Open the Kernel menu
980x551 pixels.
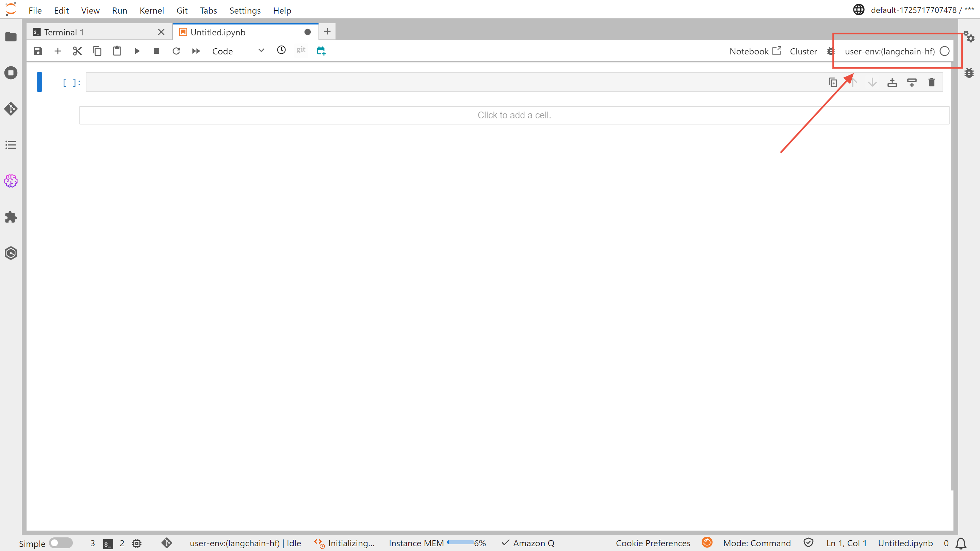[151, 10]
